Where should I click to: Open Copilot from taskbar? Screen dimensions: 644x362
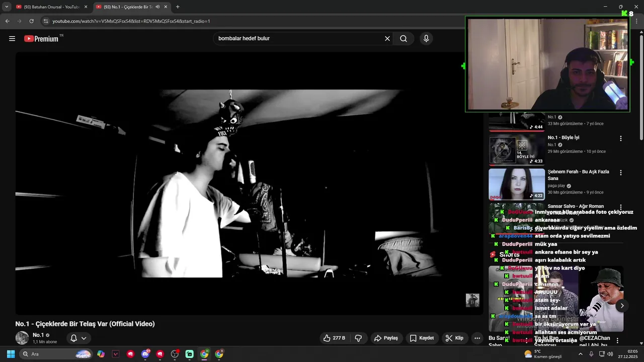[101, 354]
